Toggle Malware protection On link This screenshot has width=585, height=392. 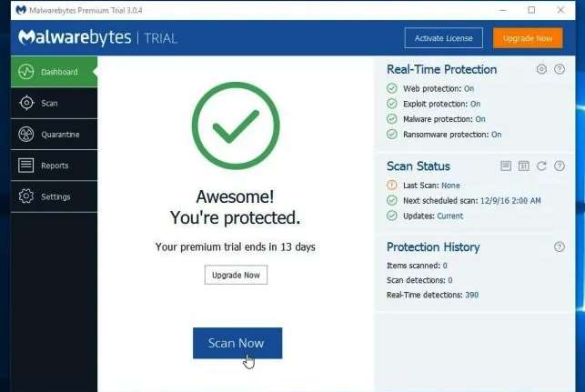(x=479, y=119)
